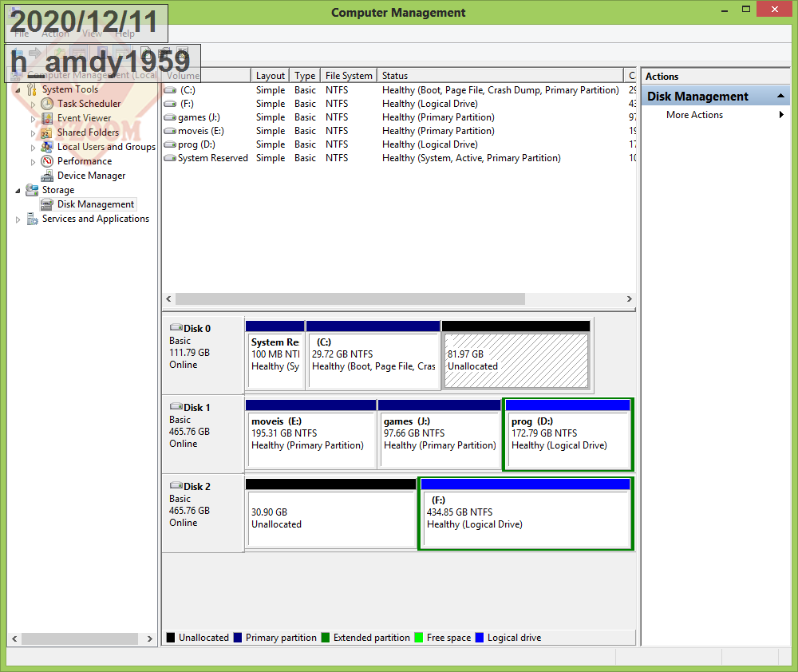Select the (F:) 434.85 GB partition block

pos(526,513)
